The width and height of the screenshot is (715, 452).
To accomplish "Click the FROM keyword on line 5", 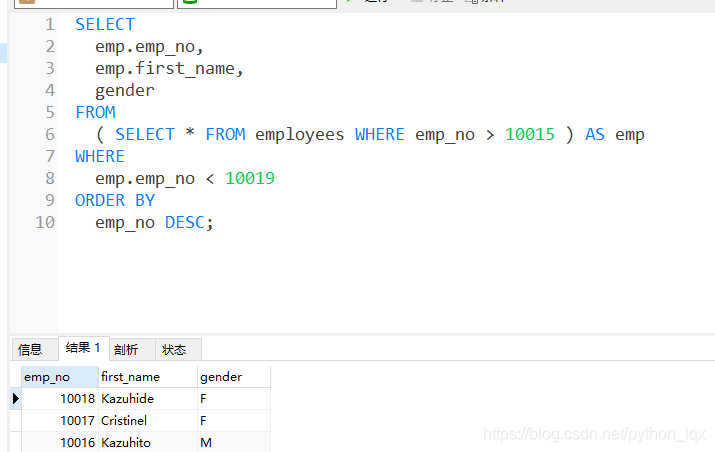I will pos(95,112).
